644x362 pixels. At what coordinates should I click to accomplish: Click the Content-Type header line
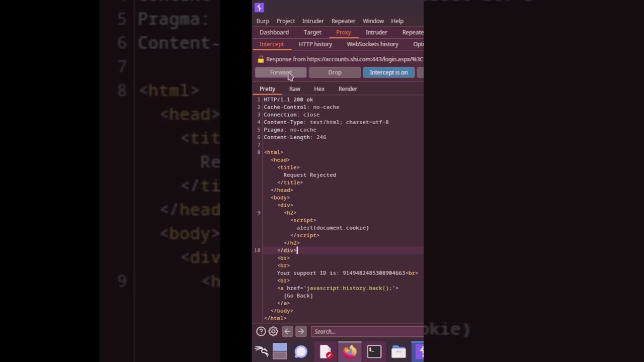click(x=326, y=122)
